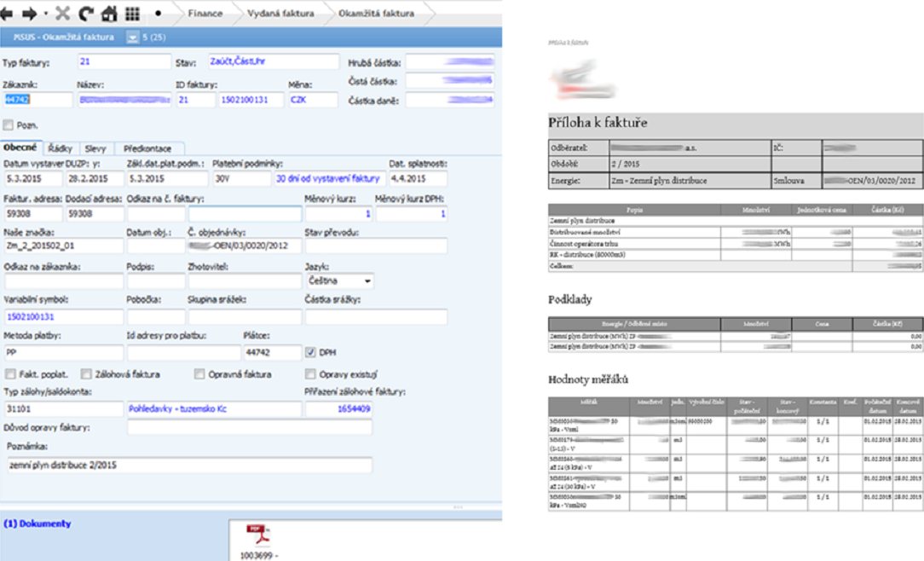924x561 pixels.
Task: Click the Hrubá částka field
Action: (449, 62)
